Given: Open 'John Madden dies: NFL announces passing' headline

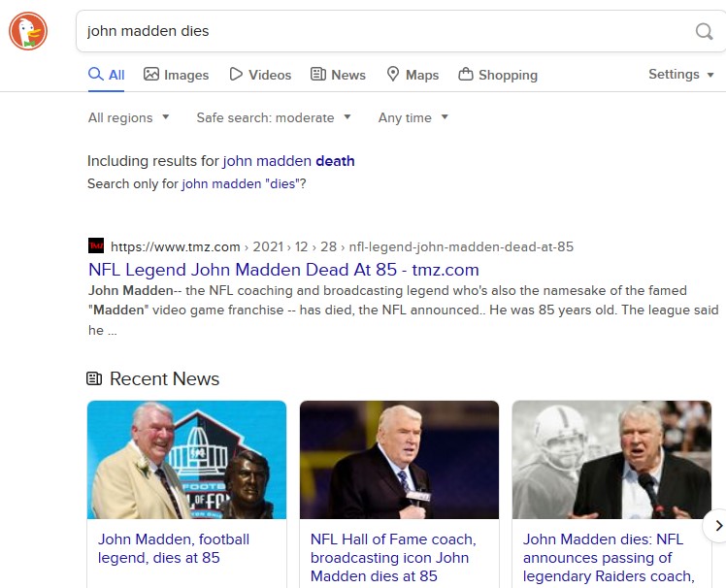Looking at the screenshot, I should click(x=609, y=558).
